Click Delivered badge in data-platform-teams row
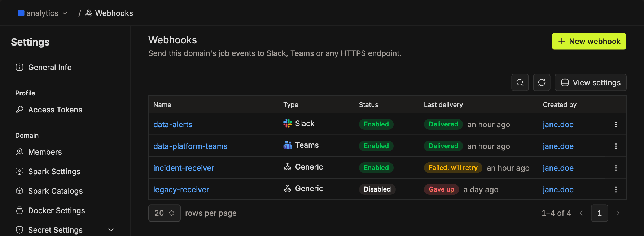 pos(443,146)
